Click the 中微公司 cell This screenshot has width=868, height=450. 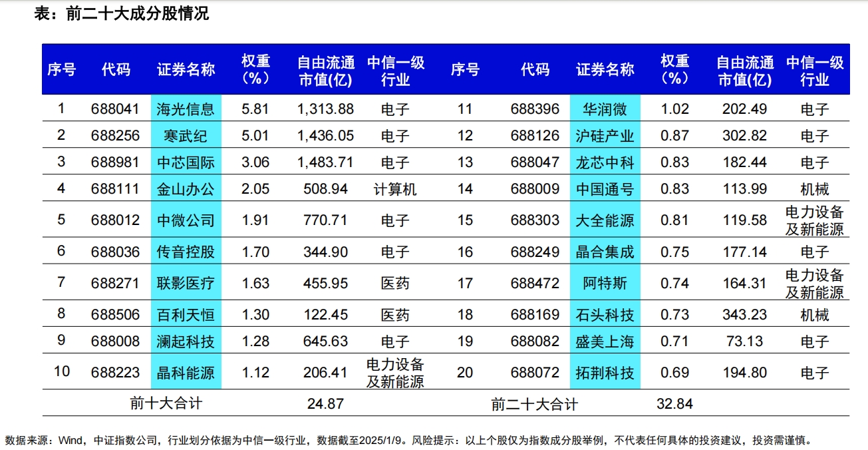[186, 220]
